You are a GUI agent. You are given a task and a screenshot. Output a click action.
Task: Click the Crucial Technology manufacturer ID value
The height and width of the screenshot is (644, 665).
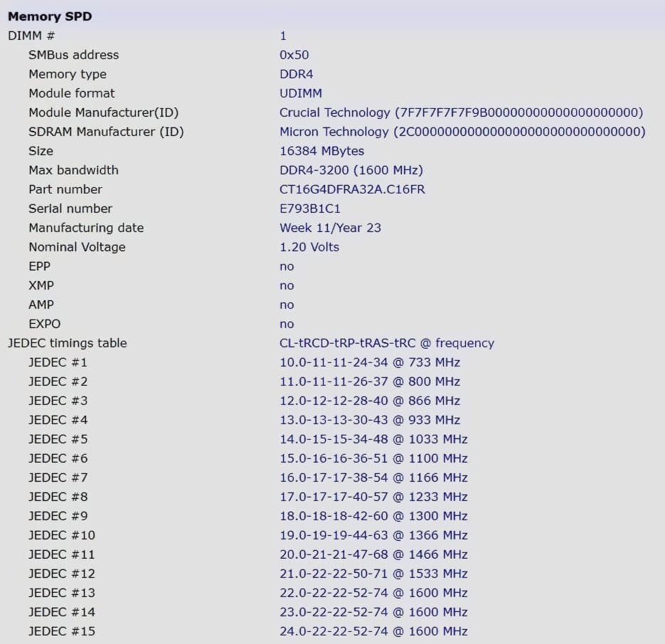click(x=461, y=112)
